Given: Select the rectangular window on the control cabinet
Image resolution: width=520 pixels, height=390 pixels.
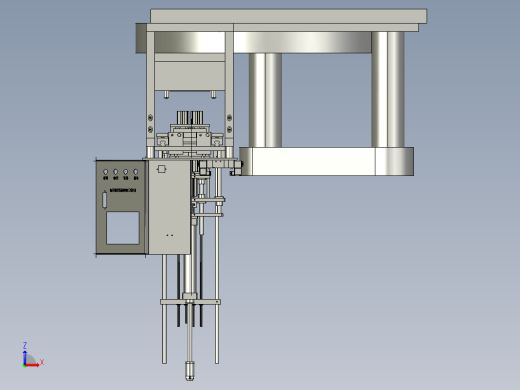Looking at the screenshot, I should (123, 228).
